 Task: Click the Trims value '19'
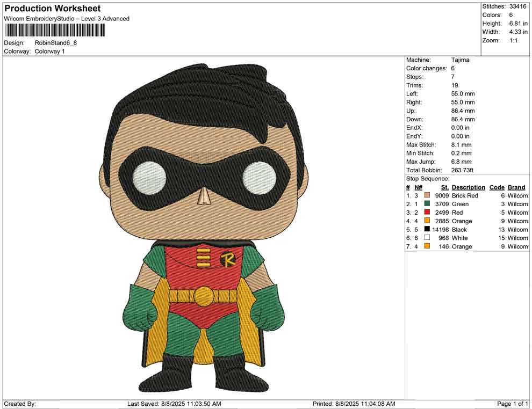pyautogui.click(x=454, y=85)
